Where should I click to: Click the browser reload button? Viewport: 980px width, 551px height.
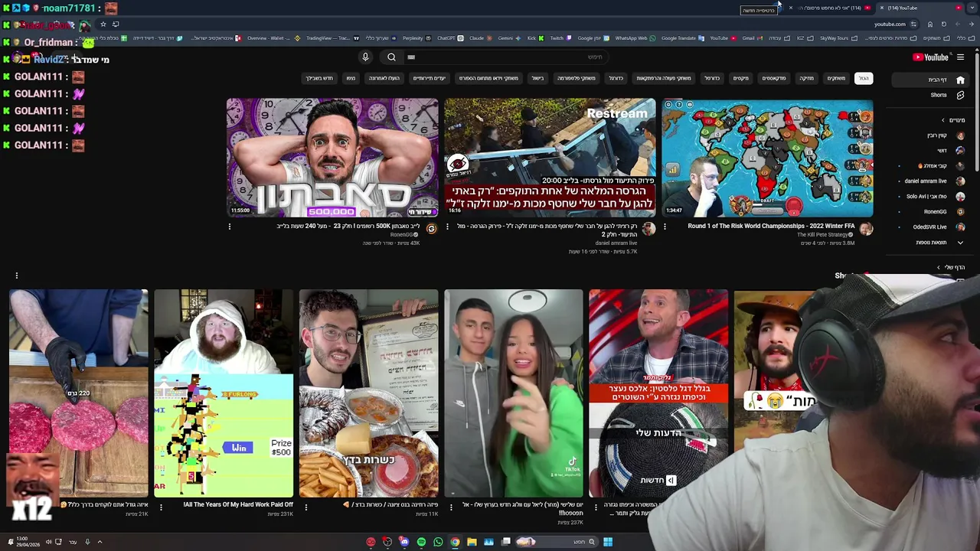(943, 24)
